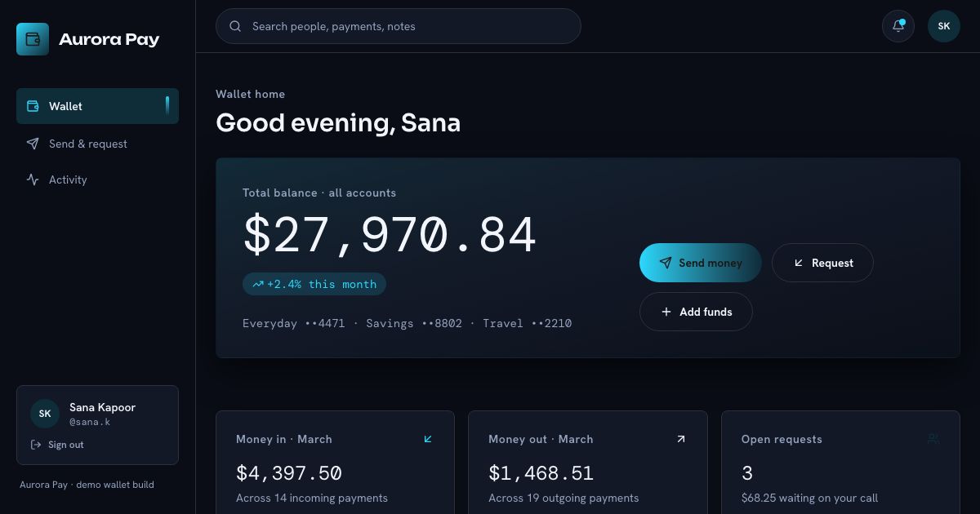The image size is (980, 514).
Task: Open the Money out · March card
Action: coord(587,463)
